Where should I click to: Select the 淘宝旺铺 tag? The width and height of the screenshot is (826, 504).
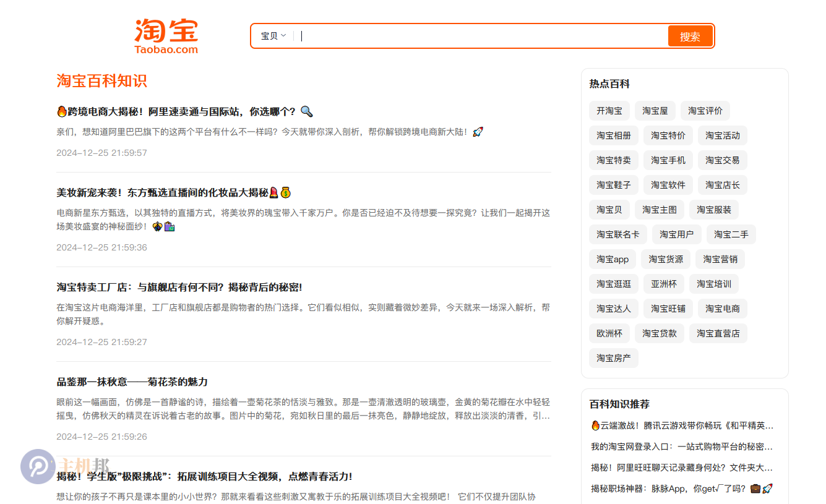coord(668,309)
